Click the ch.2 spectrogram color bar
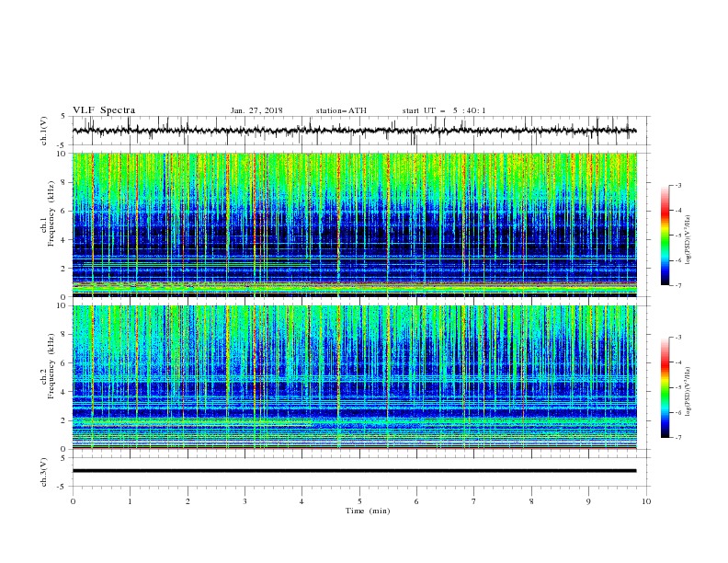728x563 pixels. point(665,387)
